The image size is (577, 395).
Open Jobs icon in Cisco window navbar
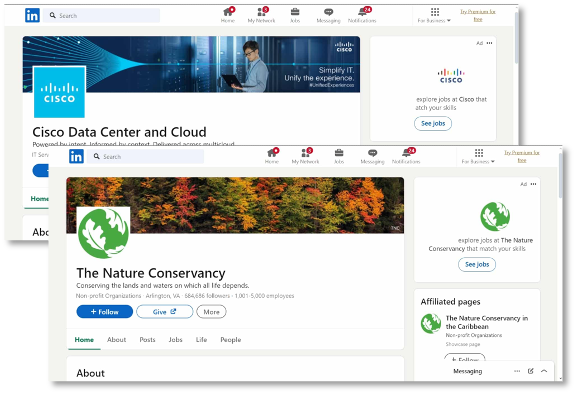click(x=295, y=15)
